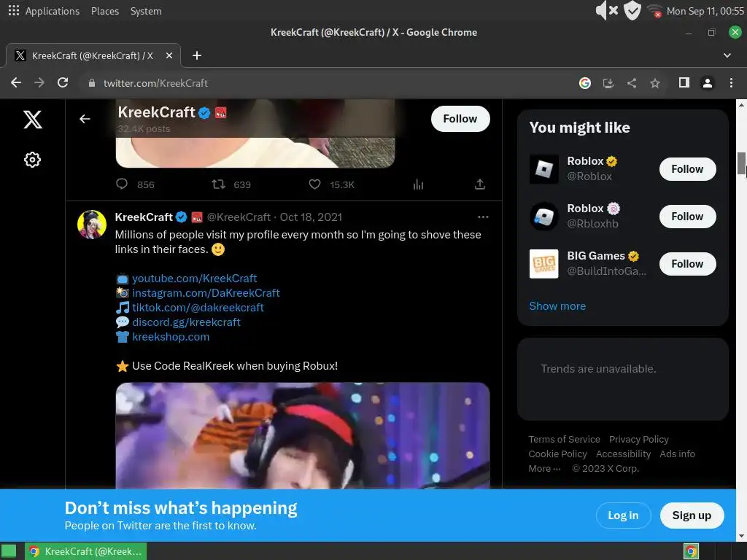747x560 pixels.
Task: Close the KreekCraft browser tab
Action: [x=169, y=55]
